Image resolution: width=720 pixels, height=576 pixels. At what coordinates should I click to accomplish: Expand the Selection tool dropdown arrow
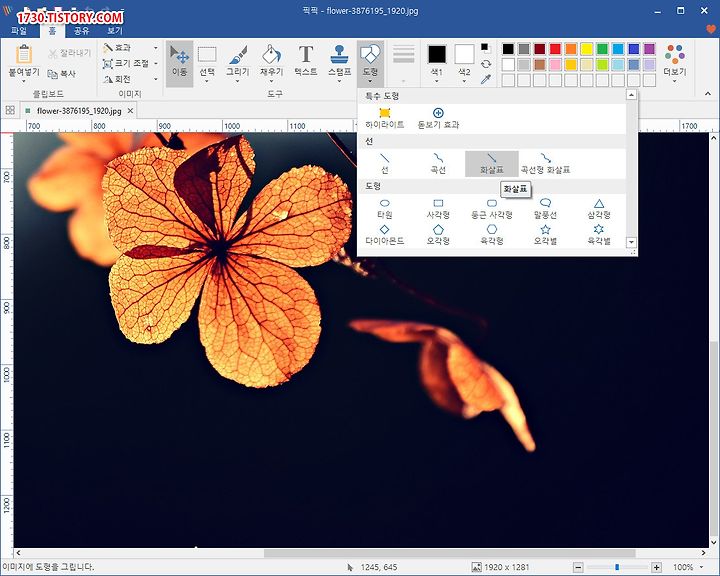point(207,82)
